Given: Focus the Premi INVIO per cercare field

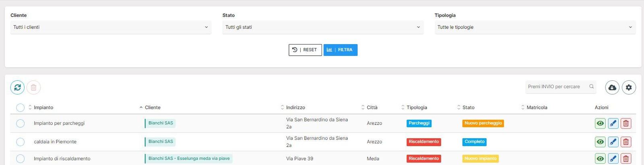Looking at the screenshot, I should pyautogui.click(x=555, y=87).
